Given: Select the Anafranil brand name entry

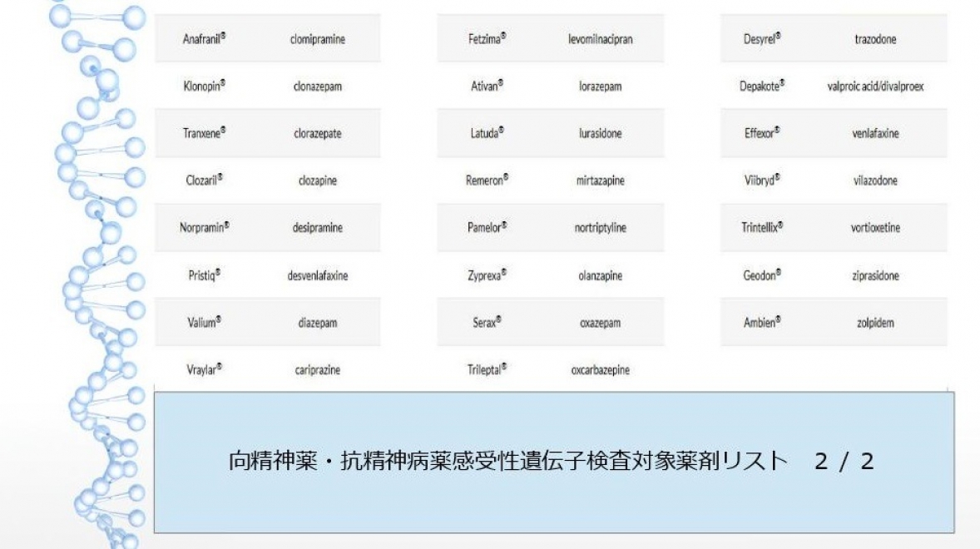Looking at the screenshot, I should (201, 37).
